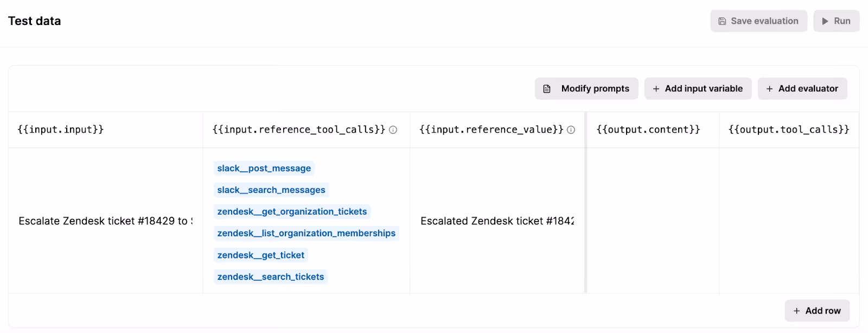The image size is (868, 333).
Task: Add an evaluator
Action: pyautogui.click(x=802, y=89)
